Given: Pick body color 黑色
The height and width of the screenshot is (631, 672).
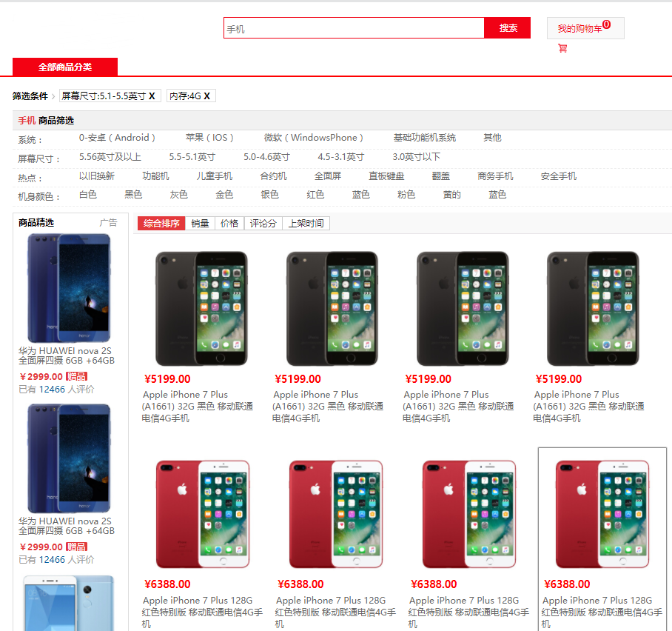Looking at the screenshot, I should [133, 195].
